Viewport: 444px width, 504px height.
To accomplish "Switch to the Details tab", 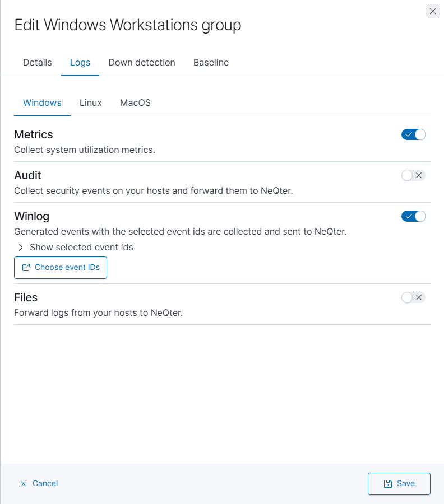I will tap(38, 62).
